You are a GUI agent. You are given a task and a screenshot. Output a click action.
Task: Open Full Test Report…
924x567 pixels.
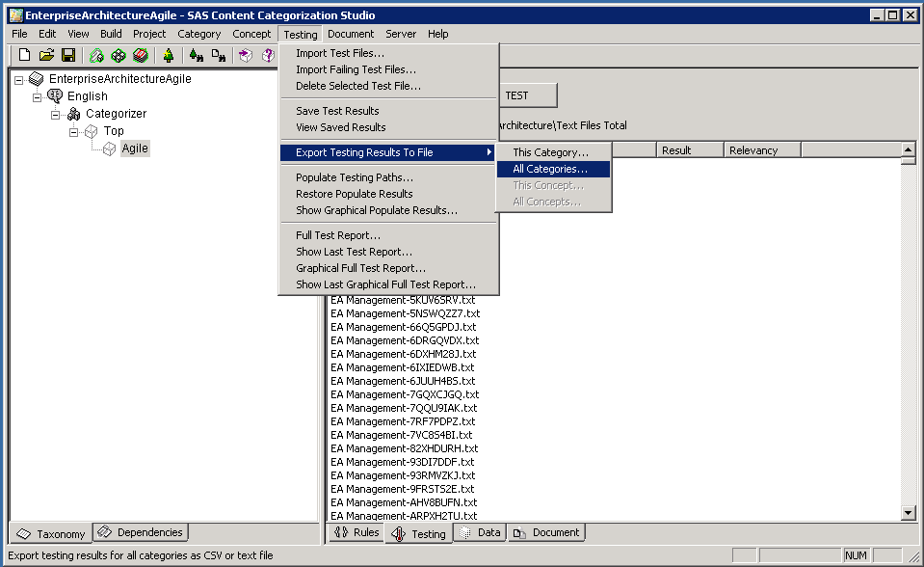coord(388,235)
